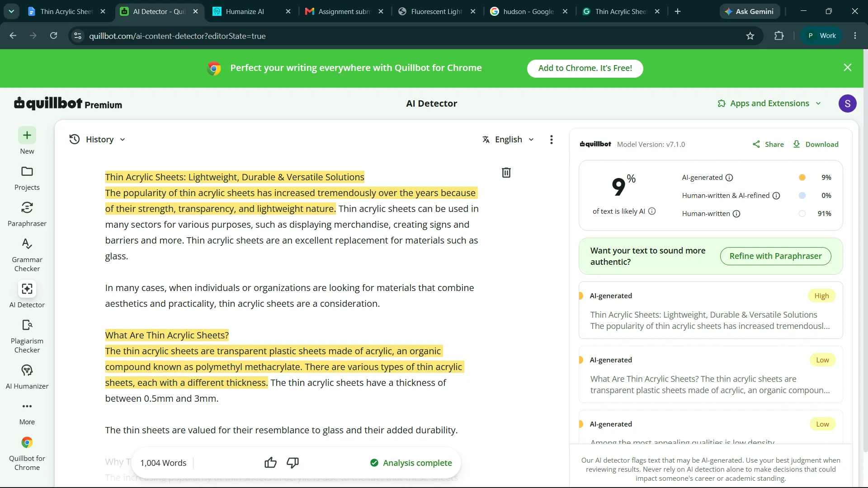Give thumbs up feedback
Viewport: 868px width, 488px height.
coord(270,463)
